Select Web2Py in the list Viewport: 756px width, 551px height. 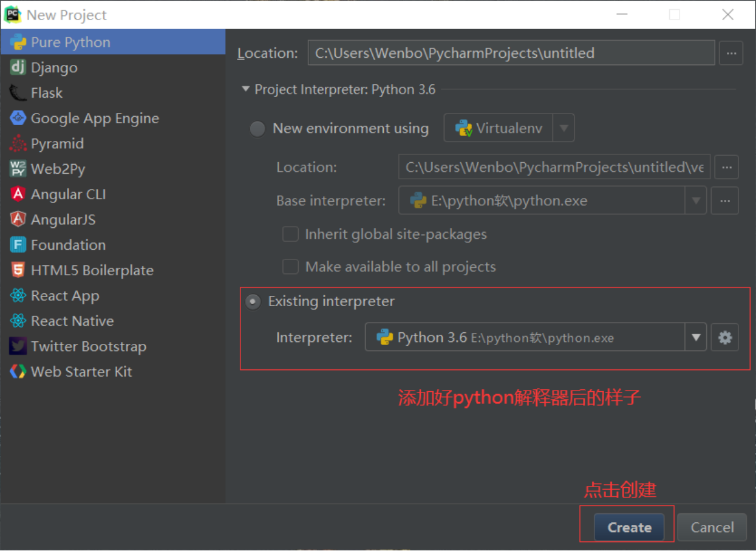click(x=113, y=169)
